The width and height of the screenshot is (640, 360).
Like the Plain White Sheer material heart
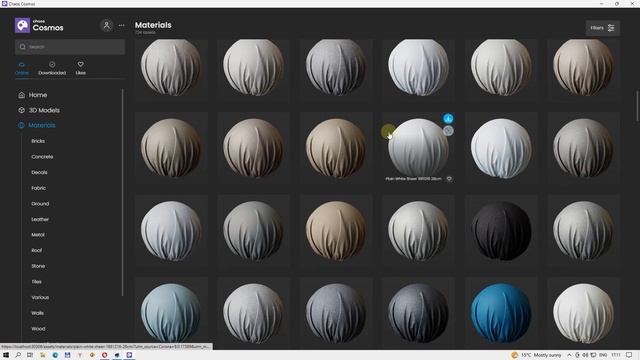[x=449, y=179]
